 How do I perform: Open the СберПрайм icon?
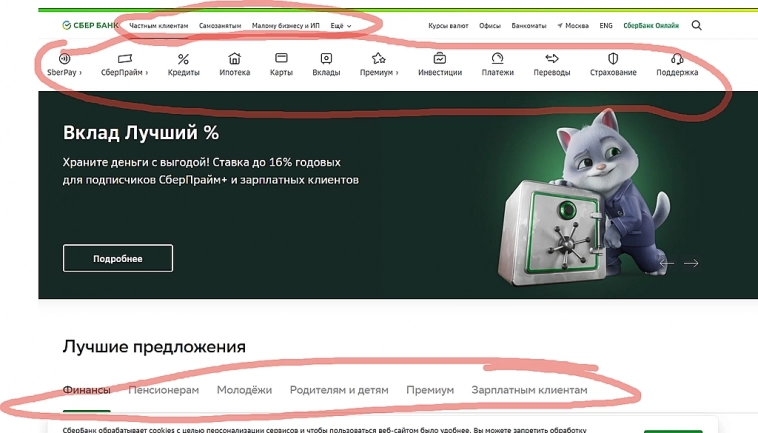pyautogui.click(x=125, y=58)
